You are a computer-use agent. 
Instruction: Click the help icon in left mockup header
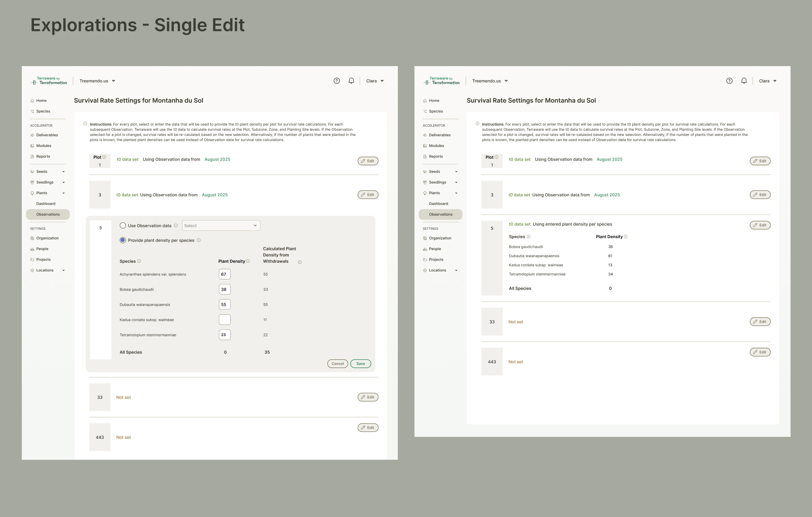[x=337, y=81]
